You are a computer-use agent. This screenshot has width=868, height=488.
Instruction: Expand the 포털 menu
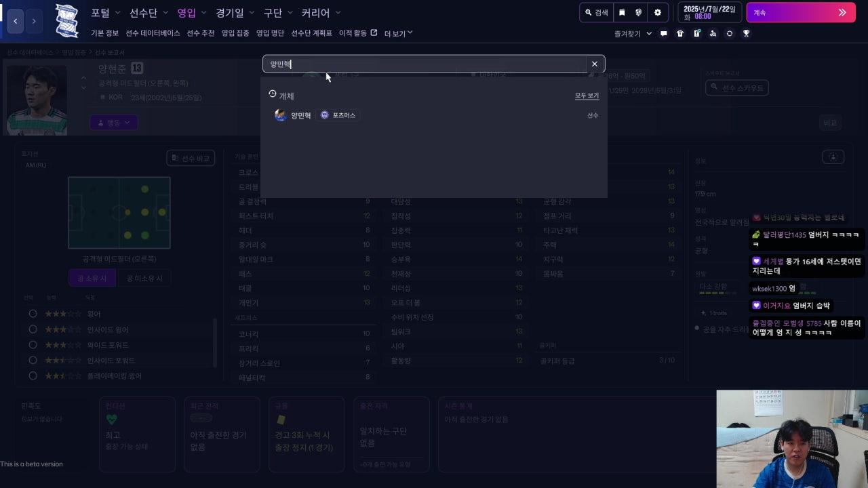tap(106, 13)
